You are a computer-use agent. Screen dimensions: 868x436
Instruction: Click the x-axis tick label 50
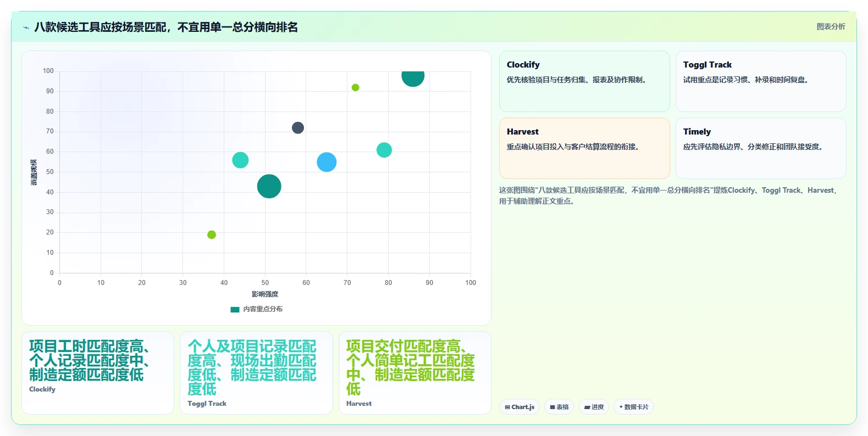(265, 283)
